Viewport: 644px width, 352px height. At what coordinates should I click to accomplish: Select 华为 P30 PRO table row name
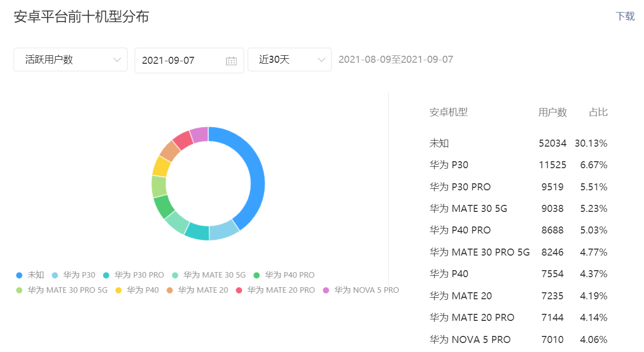click(x=460, y=187)
